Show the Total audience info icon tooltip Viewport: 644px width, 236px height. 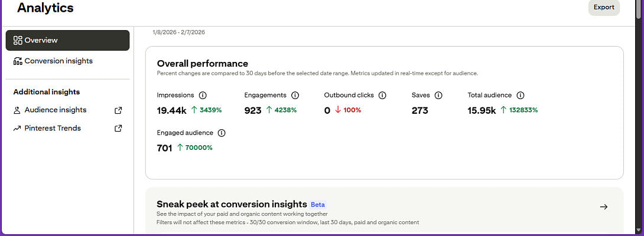point(521,95)
